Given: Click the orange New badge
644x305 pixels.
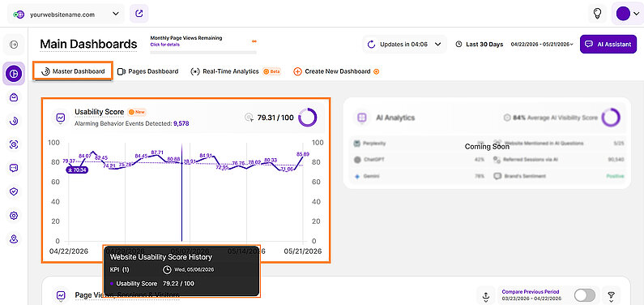Looking at the screenshot, I should point(137,112).
